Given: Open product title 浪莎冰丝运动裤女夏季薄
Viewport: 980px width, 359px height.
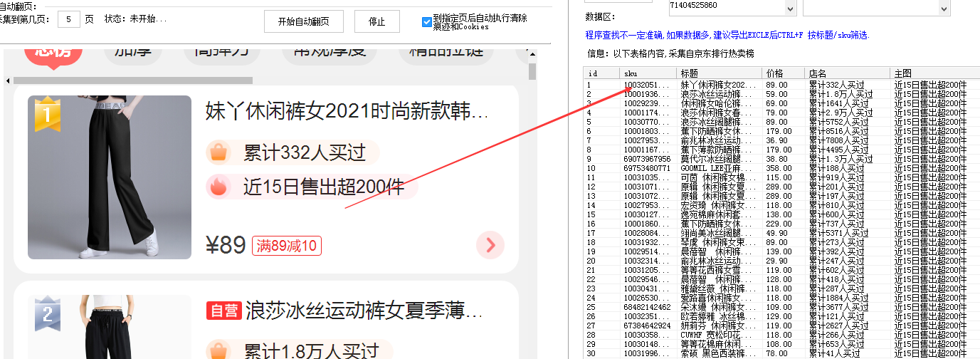Looking at the screenshot, I should click(x=364, y=311).
